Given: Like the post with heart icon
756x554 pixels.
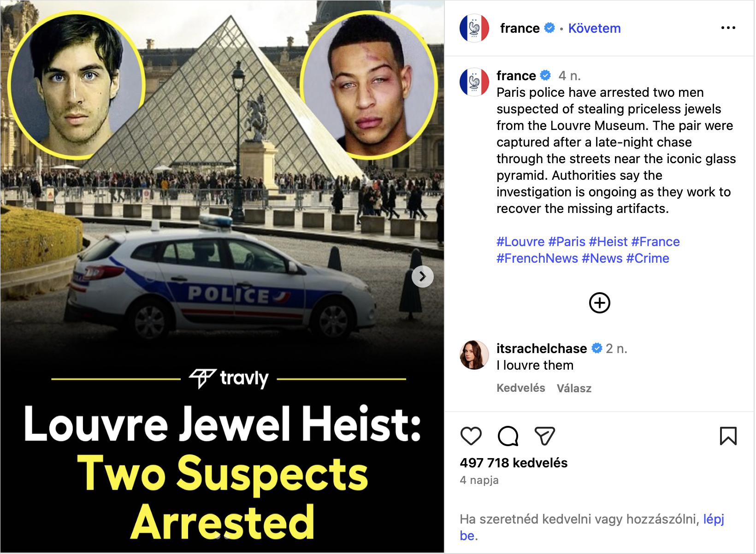Looking at the screenshot, I should tap(471, 436).
